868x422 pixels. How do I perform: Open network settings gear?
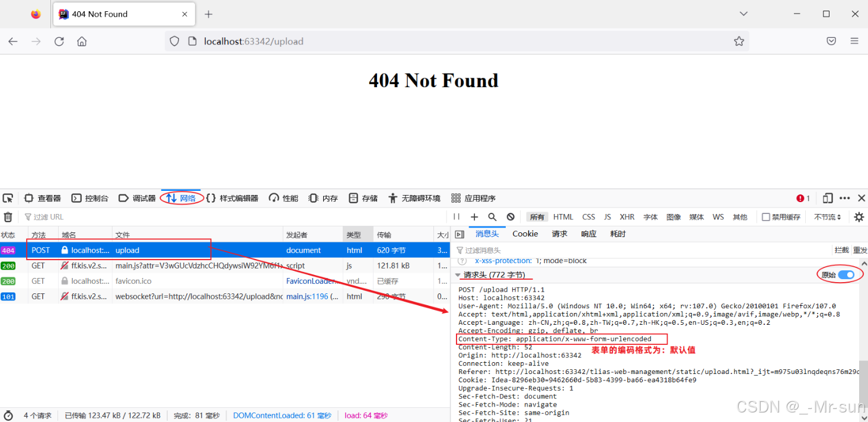point(859,217)
